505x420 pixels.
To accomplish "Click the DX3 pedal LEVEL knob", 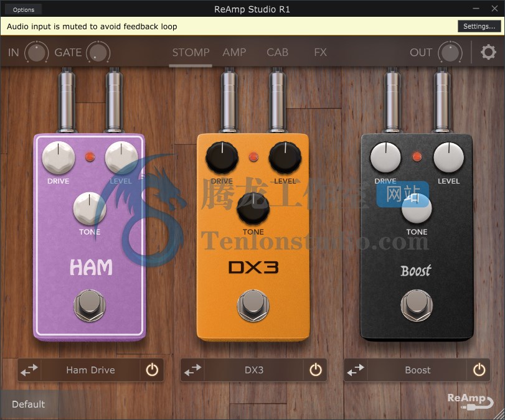I will tap(285, 157).
